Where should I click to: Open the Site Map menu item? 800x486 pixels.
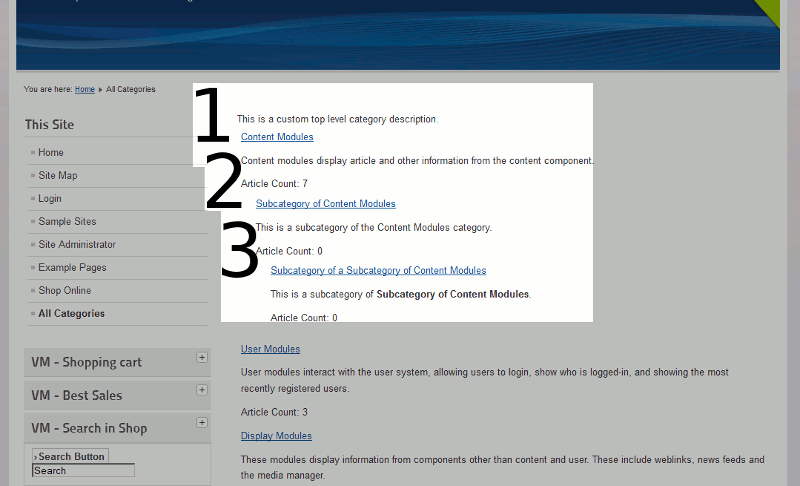(x=58, y=175)
